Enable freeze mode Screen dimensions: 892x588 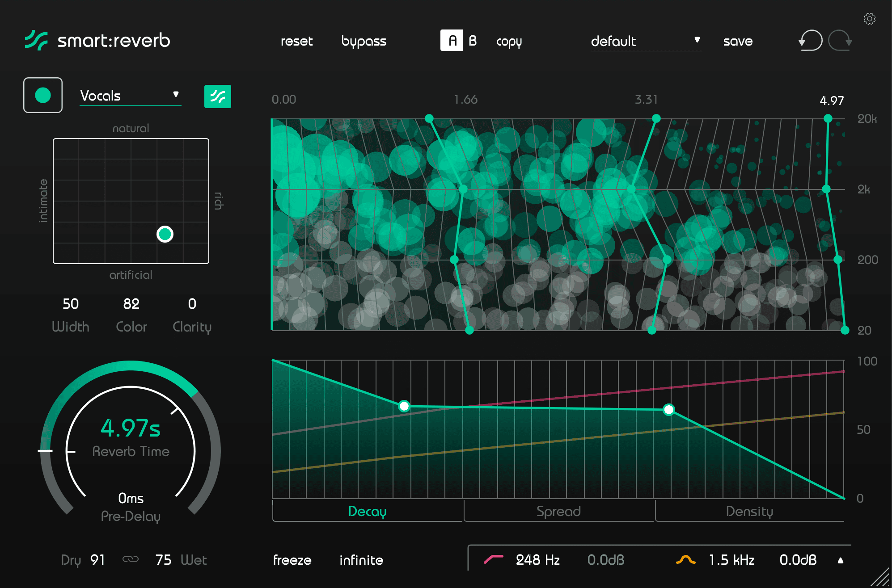(292, 560)
